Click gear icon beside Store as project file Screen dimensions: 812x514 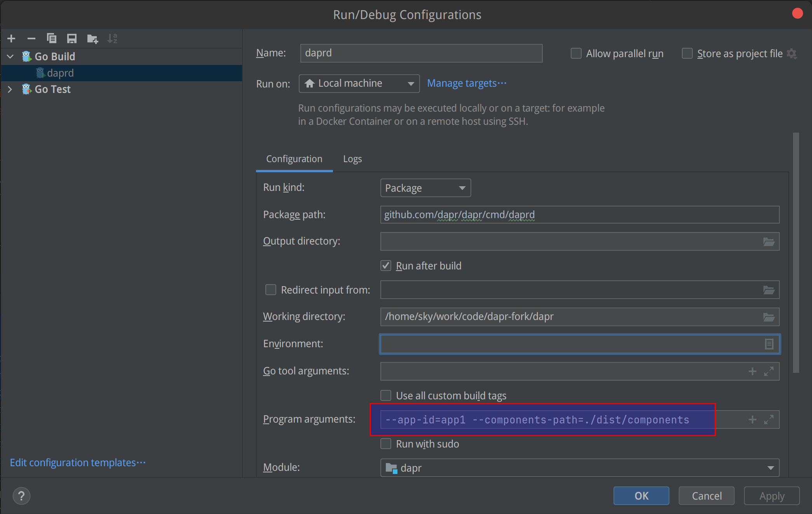coord(792,54)
